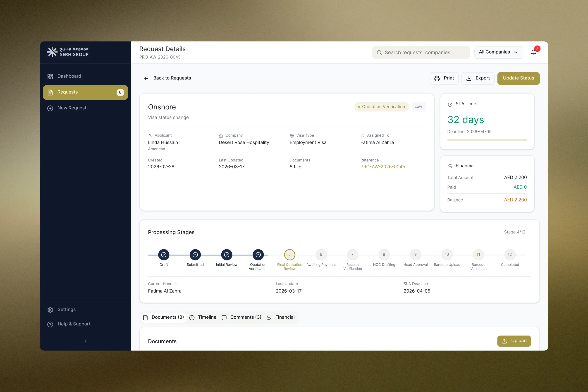
Task: Select stage 9 Head Approval
Action: tap(415, 255)
